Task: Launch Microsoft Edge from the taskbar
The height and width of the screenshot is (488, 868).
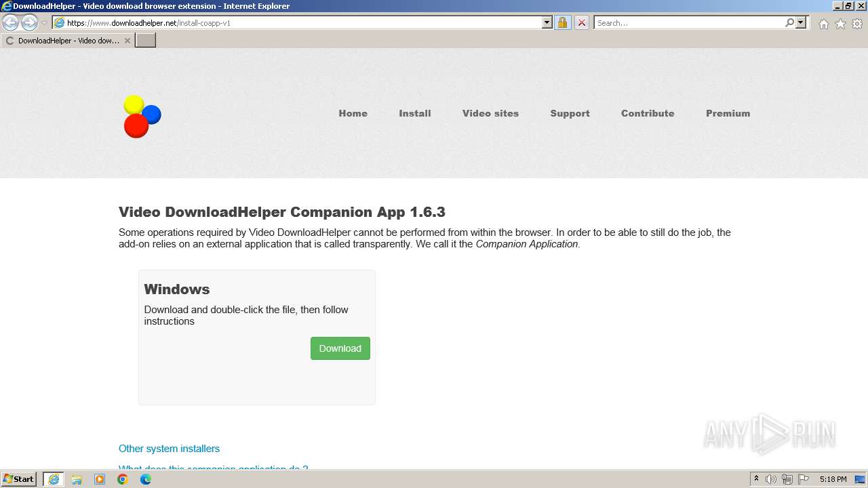Action: tap(146, 479)
